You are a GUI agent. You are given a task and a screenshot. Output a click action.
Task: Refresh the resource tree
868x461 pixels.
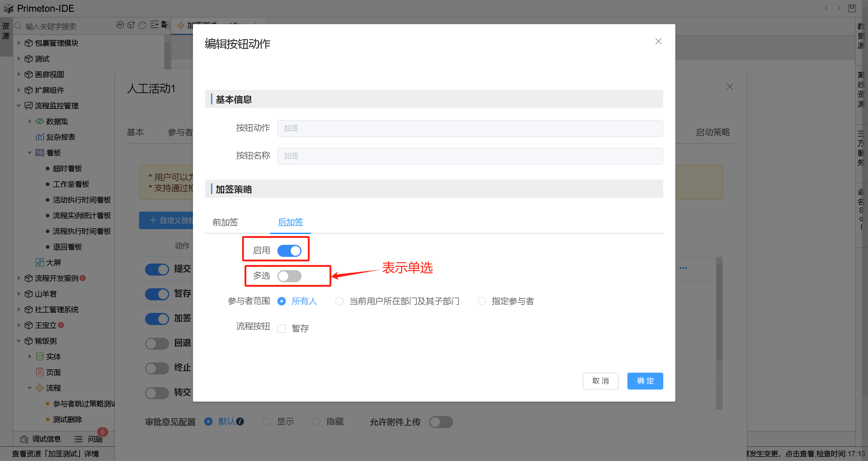tap(143, 25)
